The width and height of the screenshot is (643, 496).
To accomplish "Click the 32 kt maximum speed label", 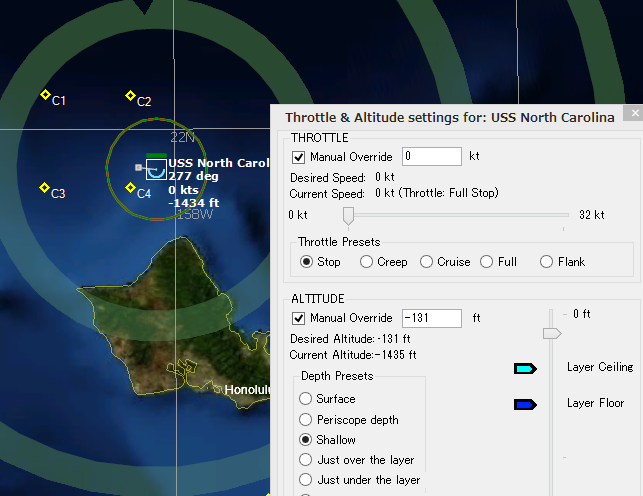I will (592, 215).
